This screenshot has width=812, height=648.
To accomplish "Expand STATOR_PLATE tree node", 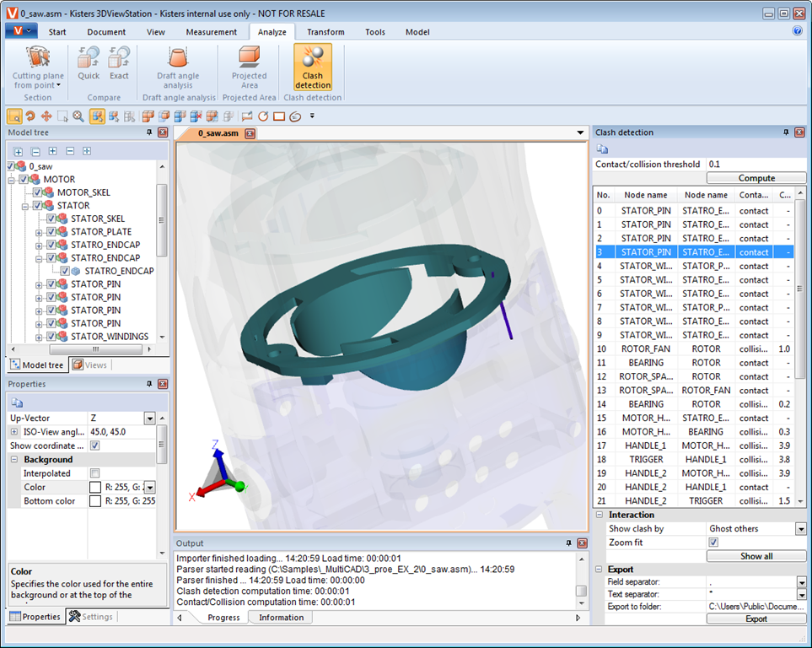I will coord(39,232).
